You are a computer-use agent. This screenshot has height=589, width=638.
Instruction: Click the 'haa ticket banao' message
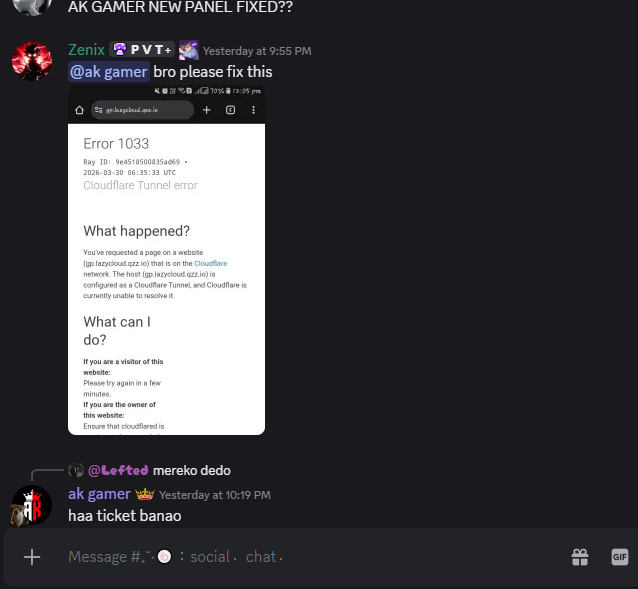coord(125,515)
